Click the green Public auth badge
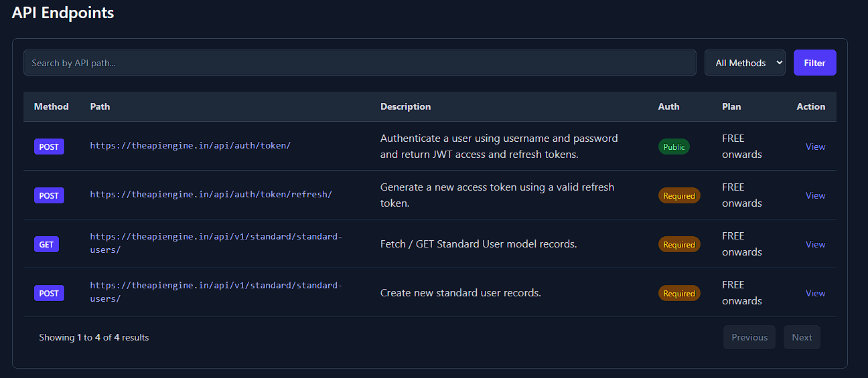 pyautogui.click(x=674, y=147)
